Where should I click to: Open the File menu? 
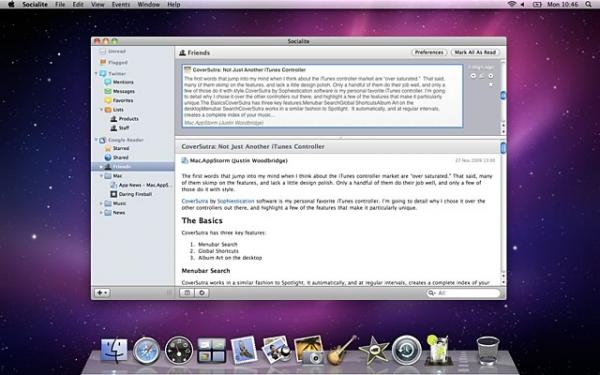tap(60, 5)
